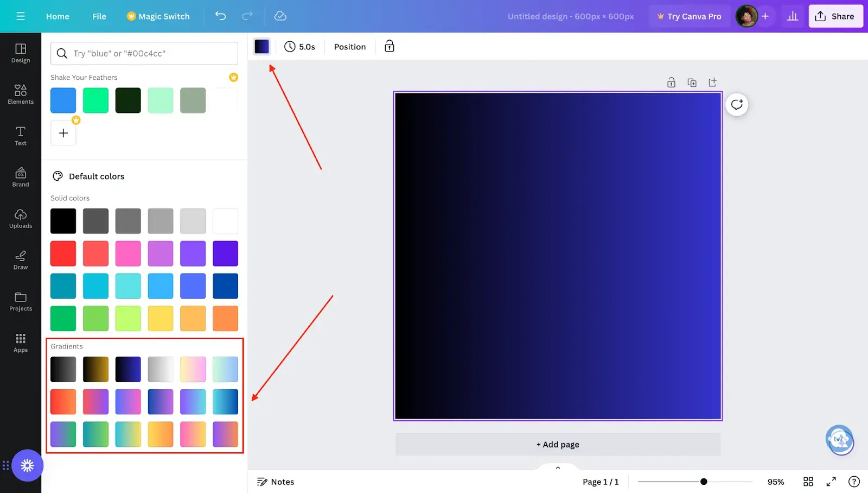Select the pink-to-yellow bottom row gradient

point(193,434)
